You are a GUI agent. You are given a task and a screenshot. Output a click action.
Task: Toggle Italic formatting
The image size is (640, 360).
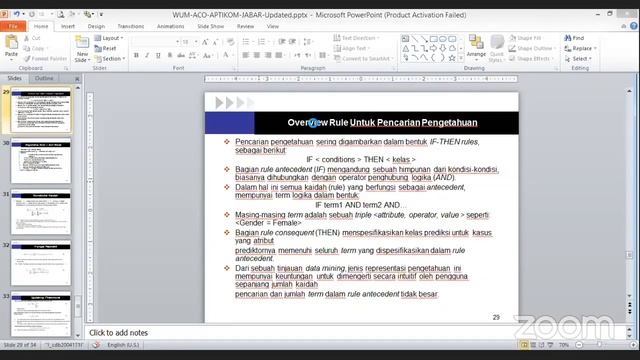[x=147, y=55]
